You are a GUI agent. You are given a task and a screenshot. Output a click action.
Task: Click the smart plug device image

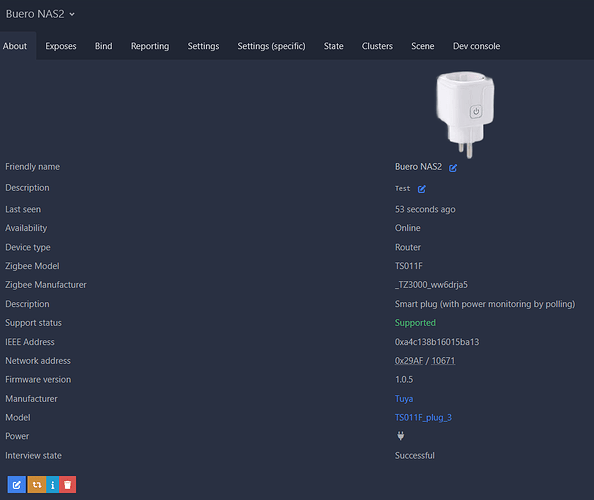[465, 114]
